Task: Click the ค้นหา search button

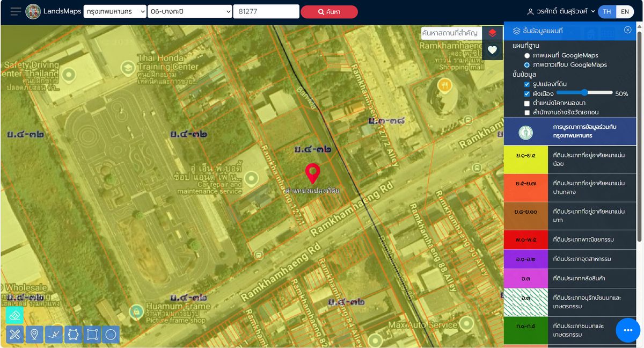Action: click(x=329, y=11)
